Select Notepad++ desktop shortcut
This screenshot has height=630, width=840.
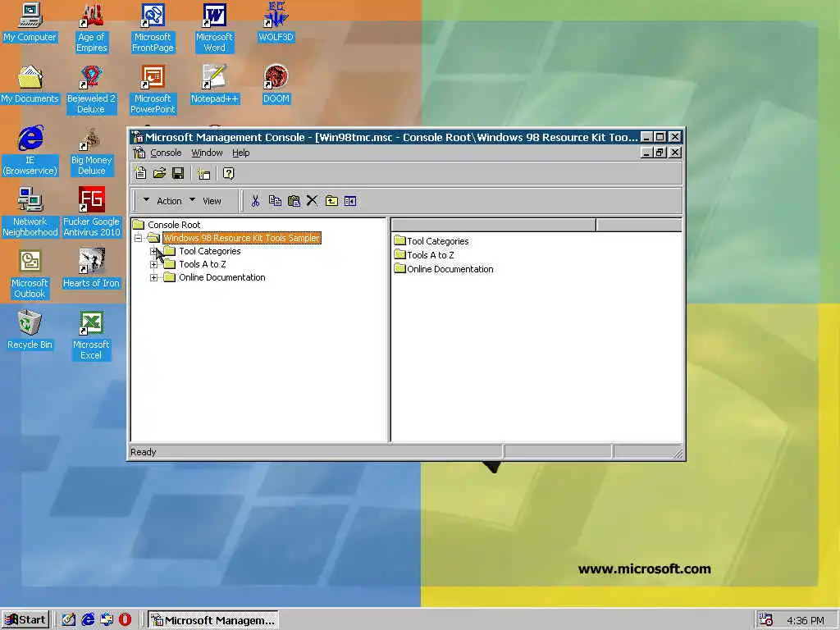coord(214,84)
